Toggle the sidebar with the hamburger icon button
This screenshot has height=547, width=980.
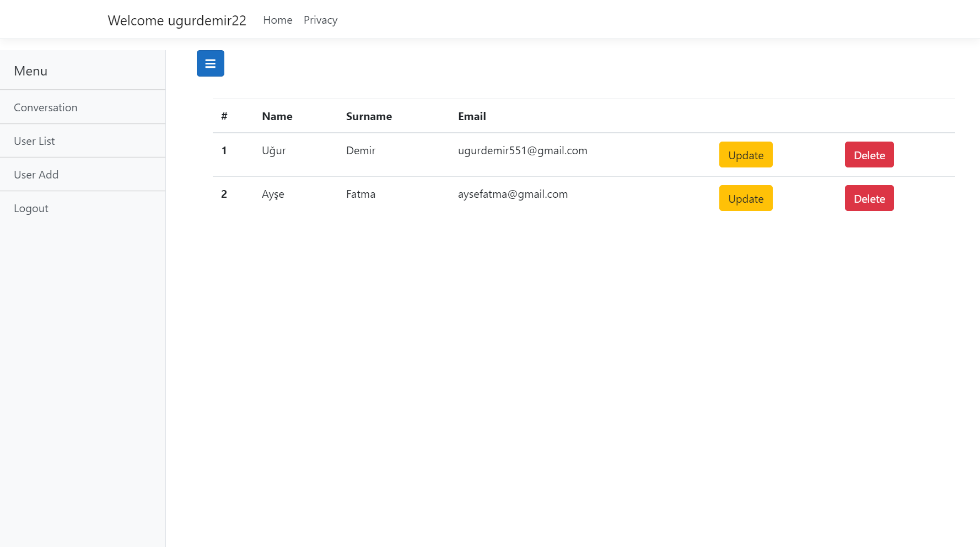tap(210, 63)
